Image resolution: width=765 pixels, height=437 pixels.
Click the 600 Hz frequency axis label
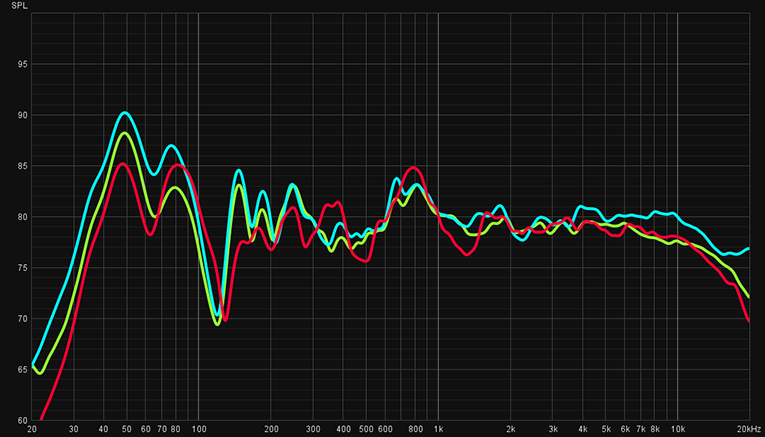(385, 430)
